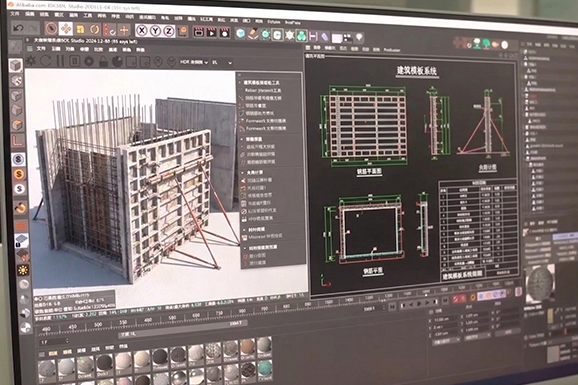This screenshot has height=385, width=578.
Task: Click the blue Cube primitive icon
Action: click(x=240, y=34)
